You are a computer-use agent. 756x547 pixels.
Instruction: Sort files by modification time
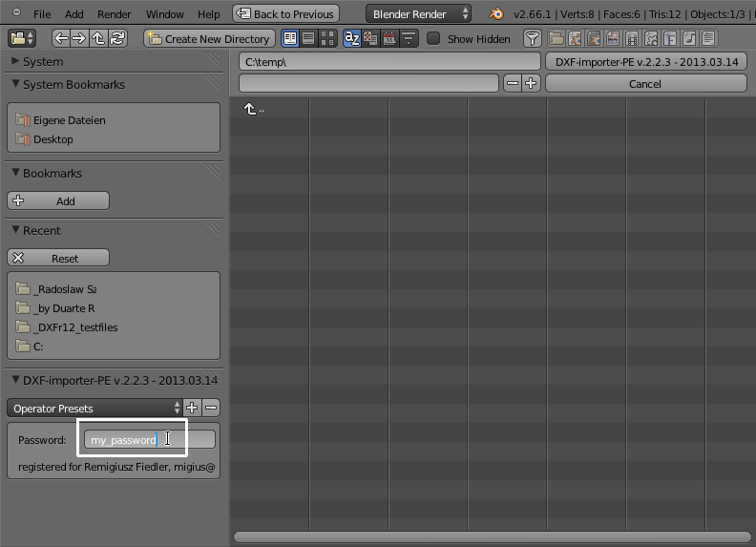pos(389,38)
